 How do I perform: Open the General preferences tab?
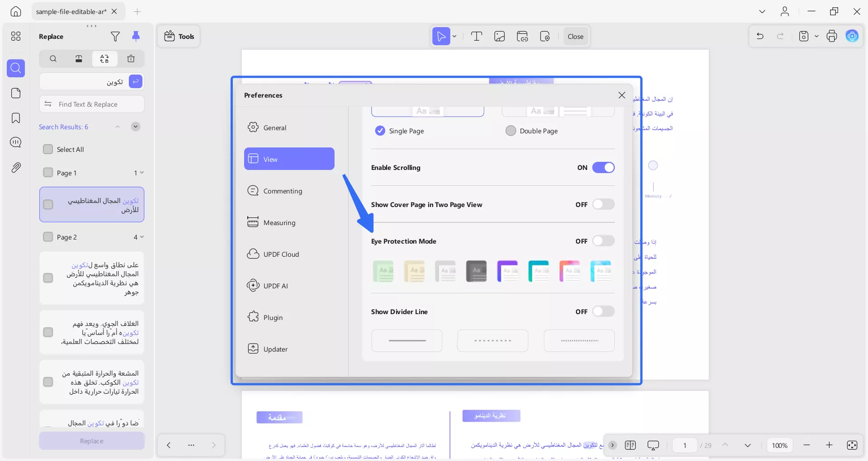[x=289, y=127]
